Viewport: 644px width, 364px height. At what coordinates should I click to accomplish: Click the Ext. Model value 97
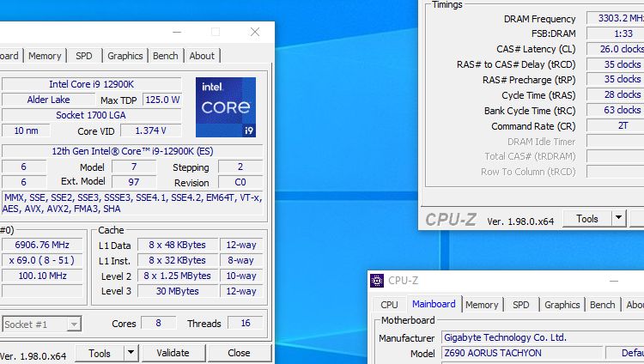(x=134, y=182)
